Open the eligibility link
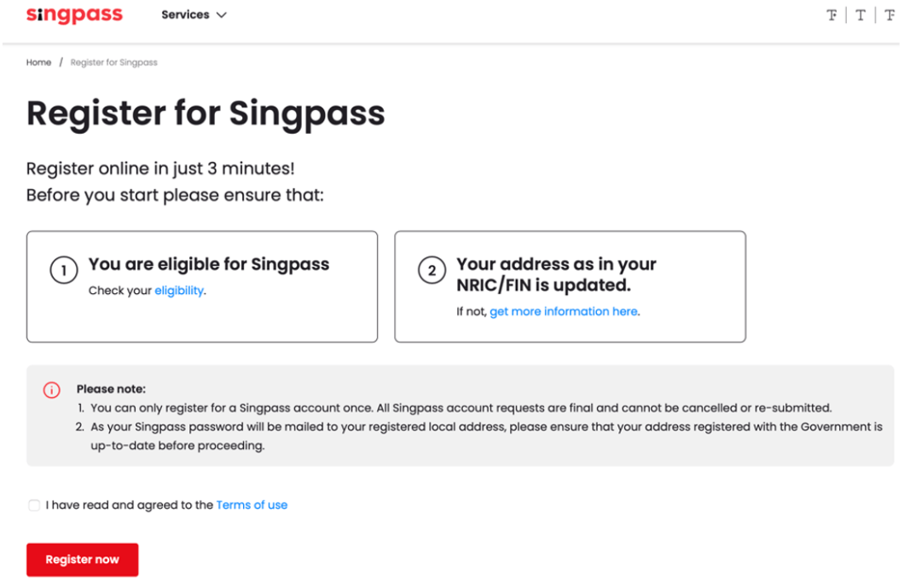This screenshot has height=588, width=921. (179, 290)
